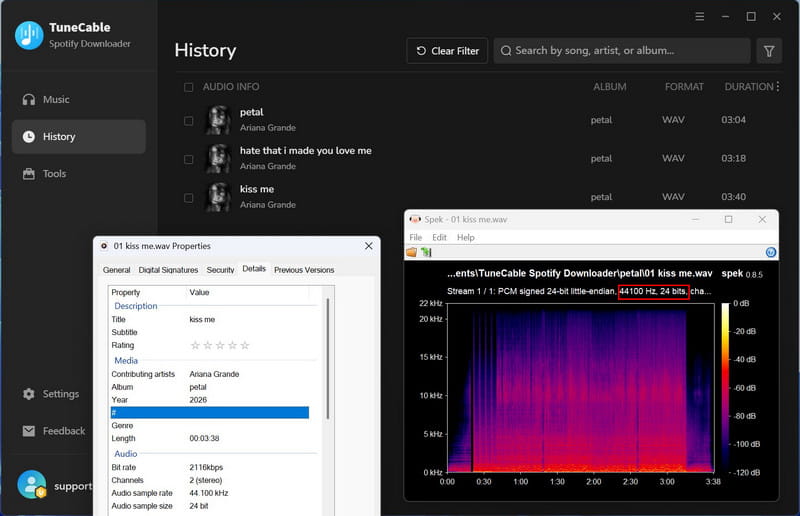Click the spectrogram display in Spek
This screenshot has height=516, width=800.
point(581,387)
